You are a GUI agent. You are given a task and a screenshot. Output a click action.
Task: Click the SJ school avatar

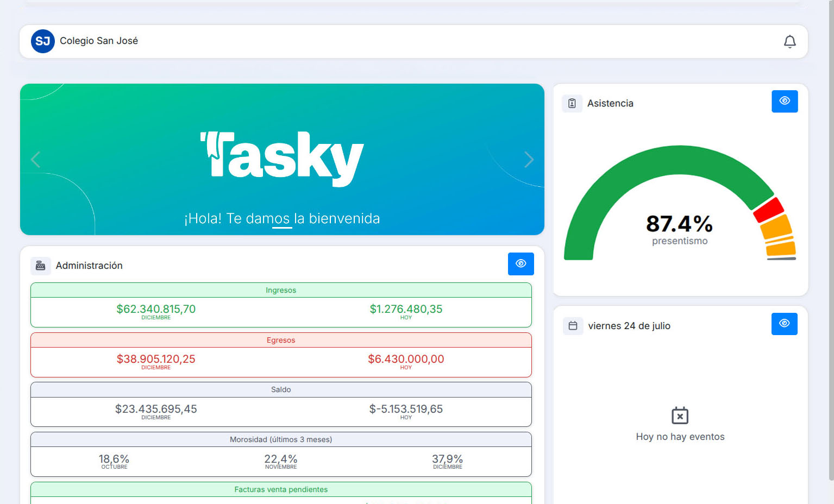[x=43, y=41]
